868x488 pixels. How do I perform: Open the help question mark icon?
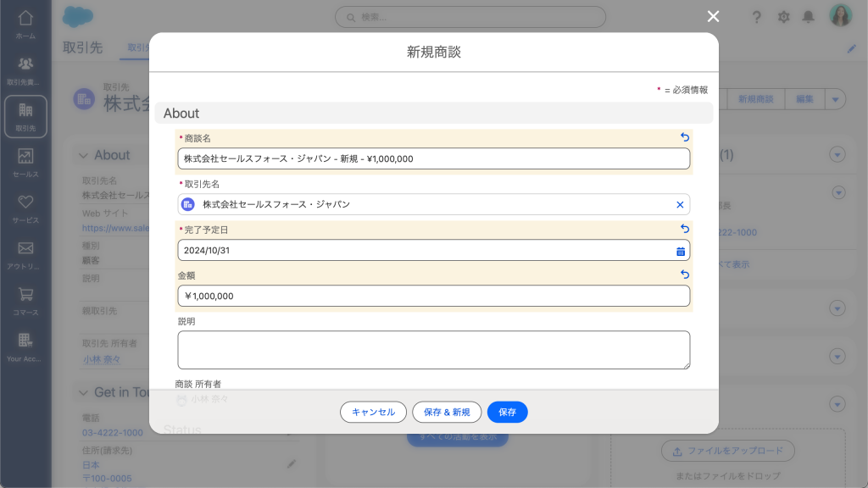tap(757, 17)
